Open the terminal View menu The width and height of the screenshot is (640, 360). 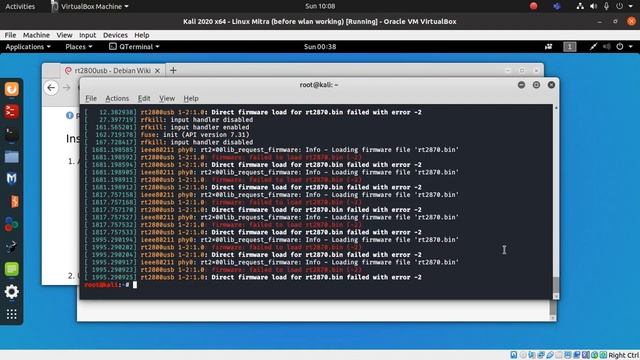coord(167,98)
